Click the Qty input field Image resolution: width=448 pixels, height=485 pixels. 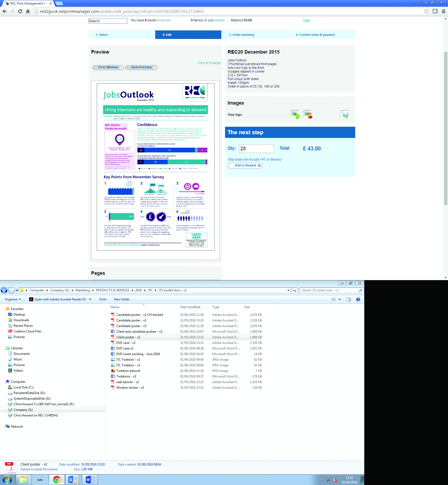point(257,149)
